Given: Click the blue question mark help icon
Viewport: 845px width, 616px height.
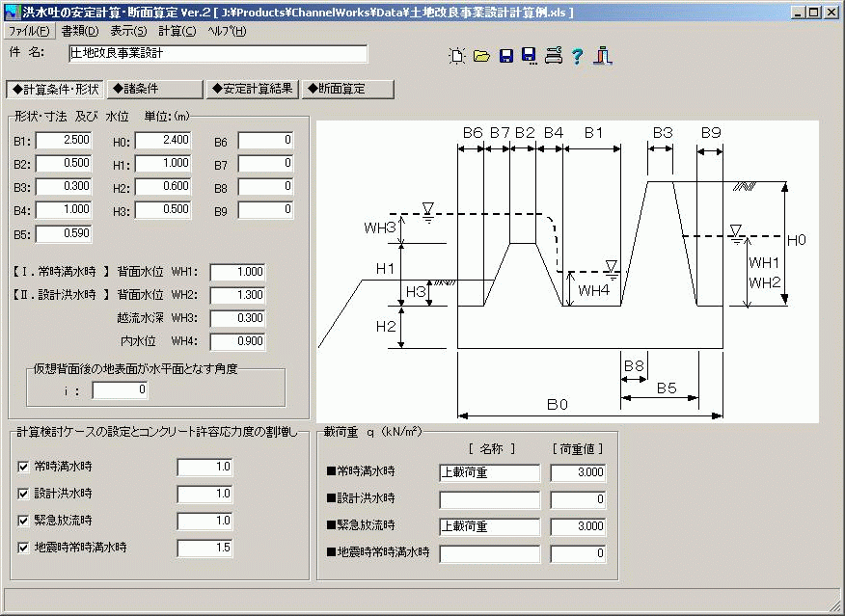Looking at the screenshot, I should (x=577, y=55).
